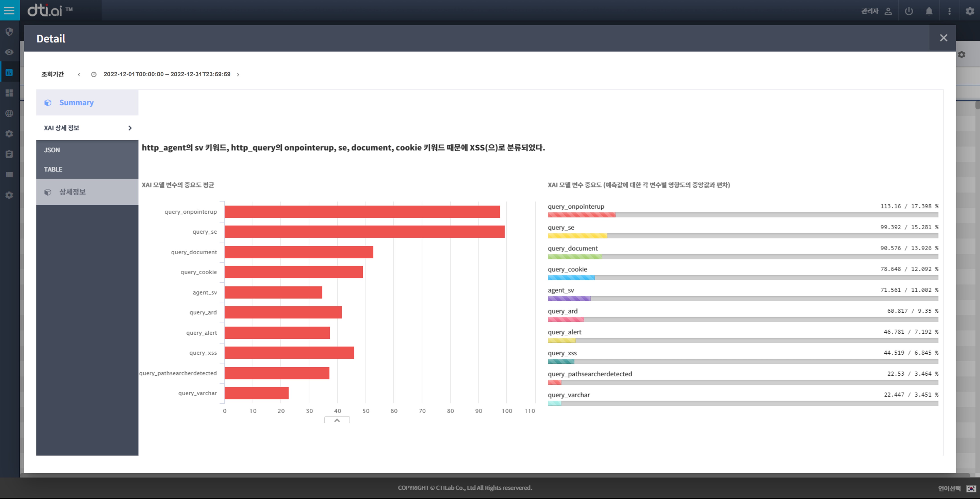Select the bottom gear icon in sidebar

tap(10, 195)
